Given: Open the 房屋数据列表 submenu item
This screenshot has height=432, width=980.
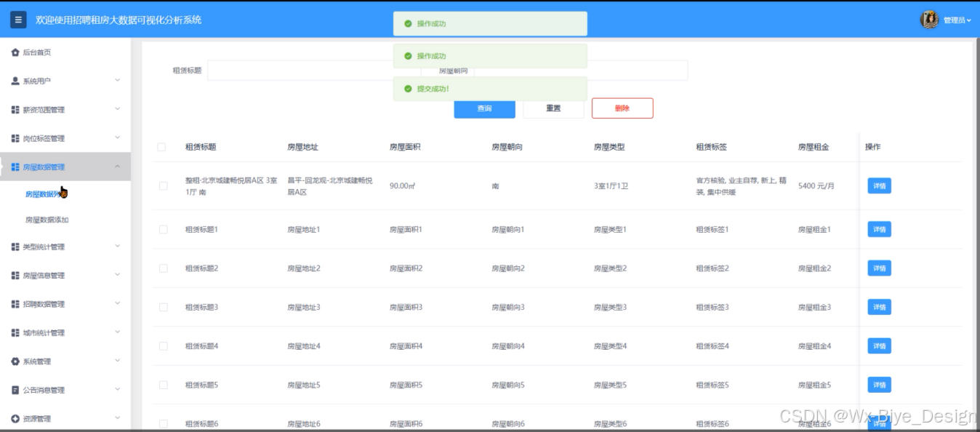Looking at the screenshot, I should (x=47, y=194).
